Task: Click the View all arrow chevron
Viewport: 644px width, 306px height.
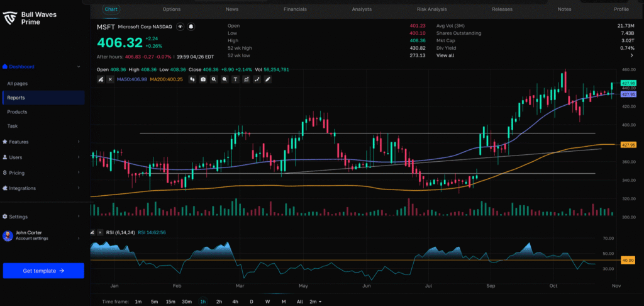Action: pos(631,55)
